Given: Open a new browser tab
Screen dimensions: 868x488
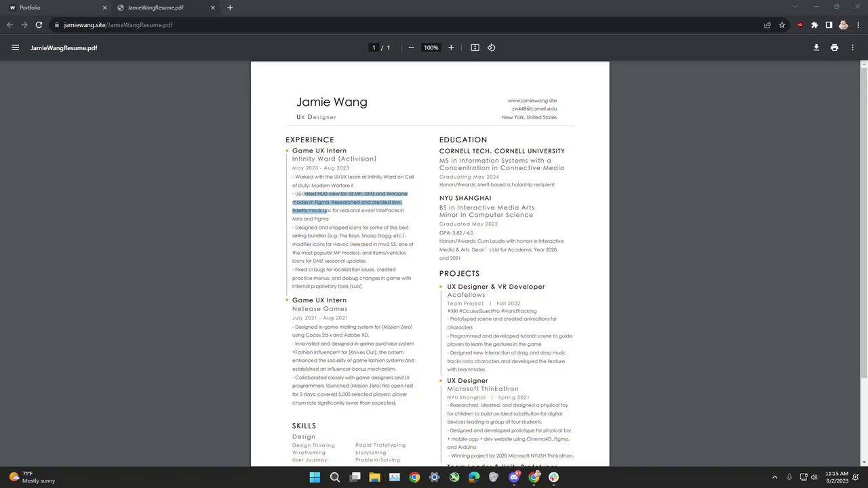Looking at the screenshot, I should pyautogui.click(x=230, y=7).
